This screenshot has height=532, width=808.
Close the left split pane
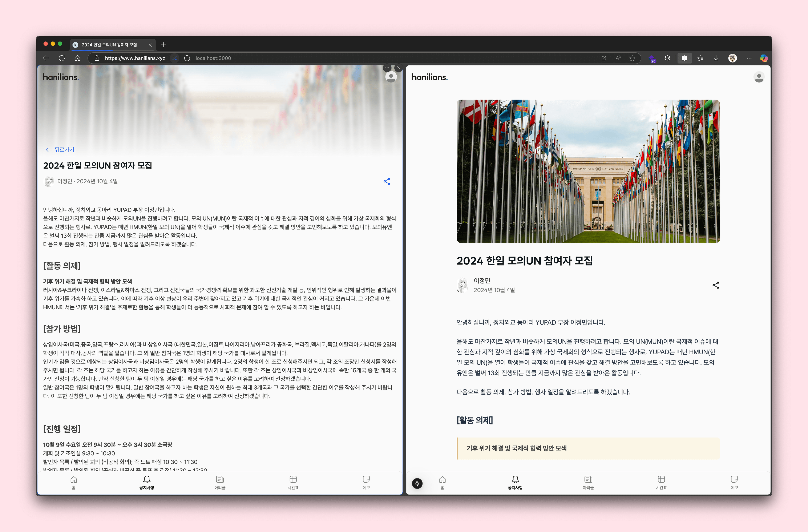pyautogui.click(x=399, y=68)
